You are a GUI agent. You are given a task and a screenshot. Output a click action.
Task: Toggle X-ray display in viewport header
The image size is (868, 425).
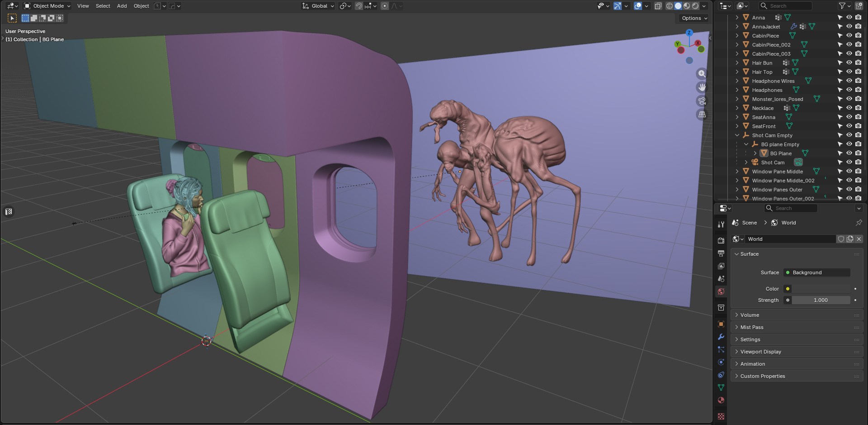click(x=658, y=6)
